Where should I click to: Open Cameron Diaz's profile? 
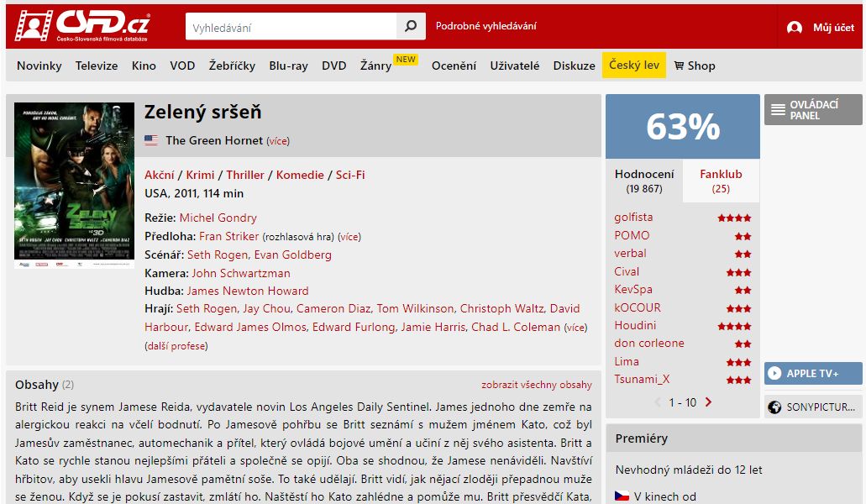click(333, 308)
